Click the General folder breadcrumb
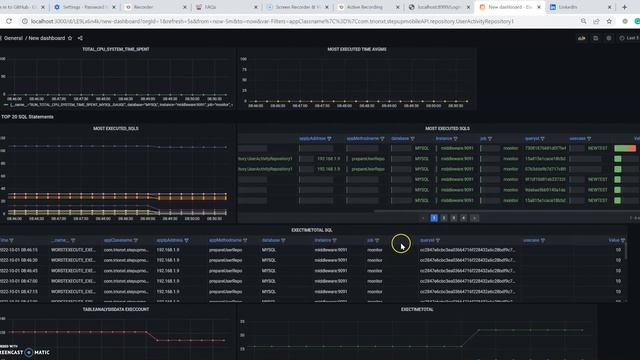Viewport: 640px width, 360px height. click(13, 38)
